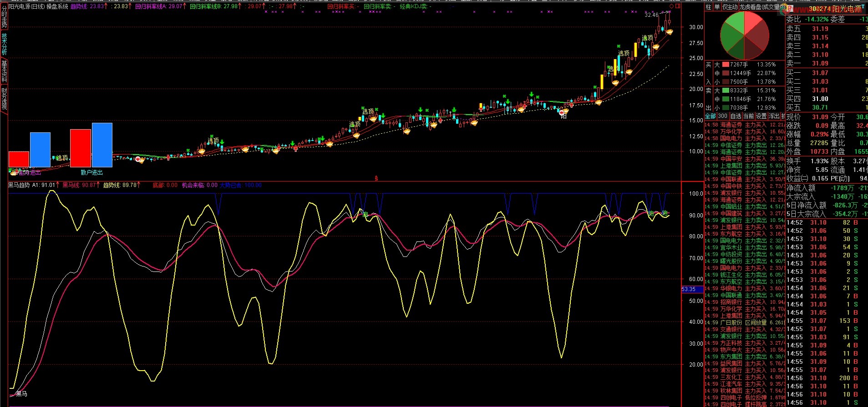Click the 宜华木业 主力卖出 alert row

745,247
